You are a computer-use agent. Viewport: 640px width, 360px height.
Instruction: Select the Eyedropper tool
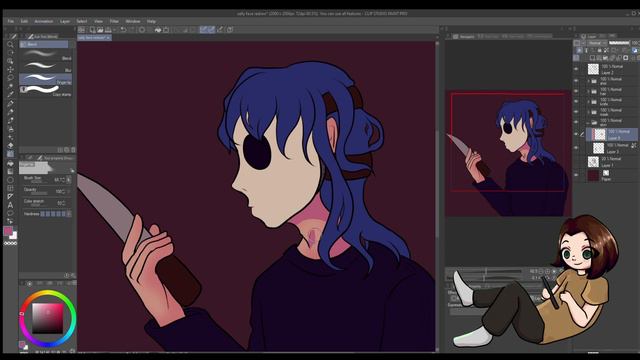pyautogui.click(x=10, y=94)
